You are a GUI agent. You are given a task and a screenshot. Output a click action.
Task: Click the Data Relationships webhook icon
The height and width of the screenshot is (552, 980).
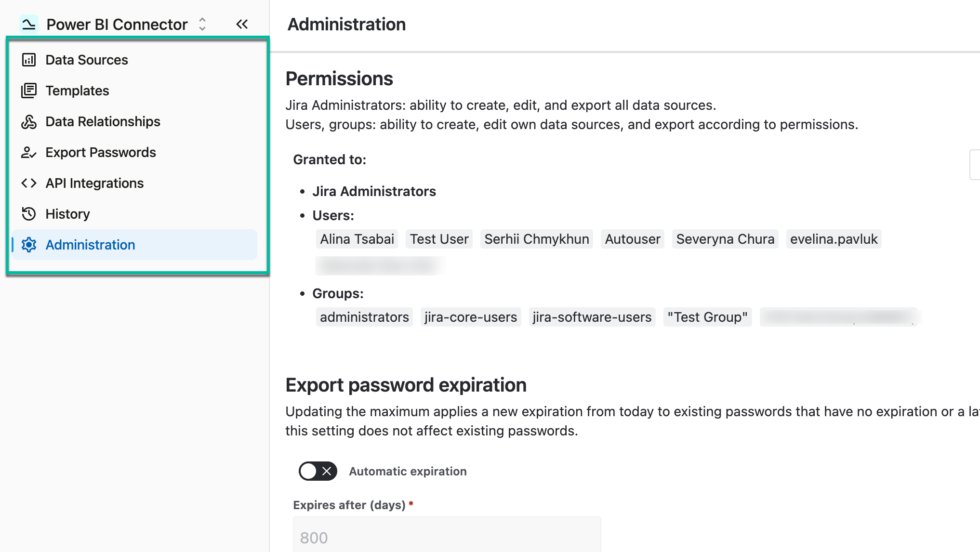29,121
